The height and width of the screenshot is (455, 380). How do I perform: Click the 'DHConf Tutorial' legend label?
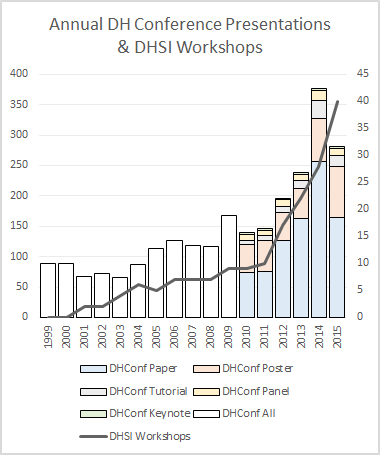(148, 391)
